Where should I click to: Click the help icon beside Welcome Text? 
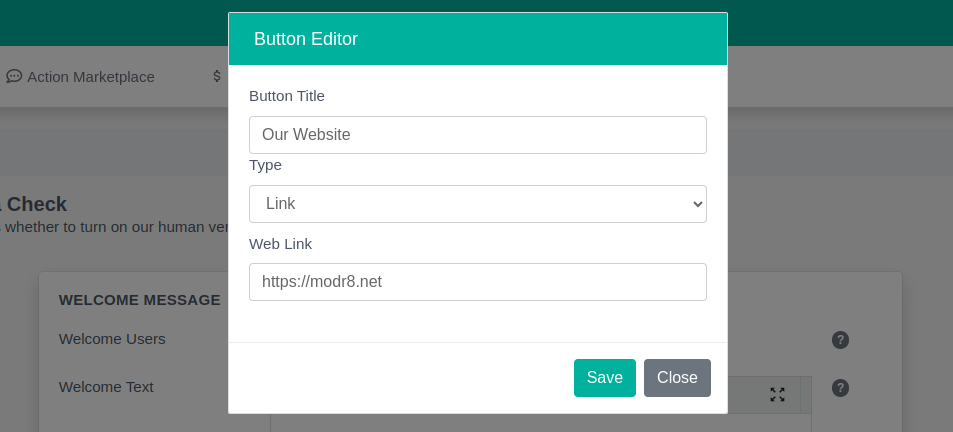pos(840,388)
